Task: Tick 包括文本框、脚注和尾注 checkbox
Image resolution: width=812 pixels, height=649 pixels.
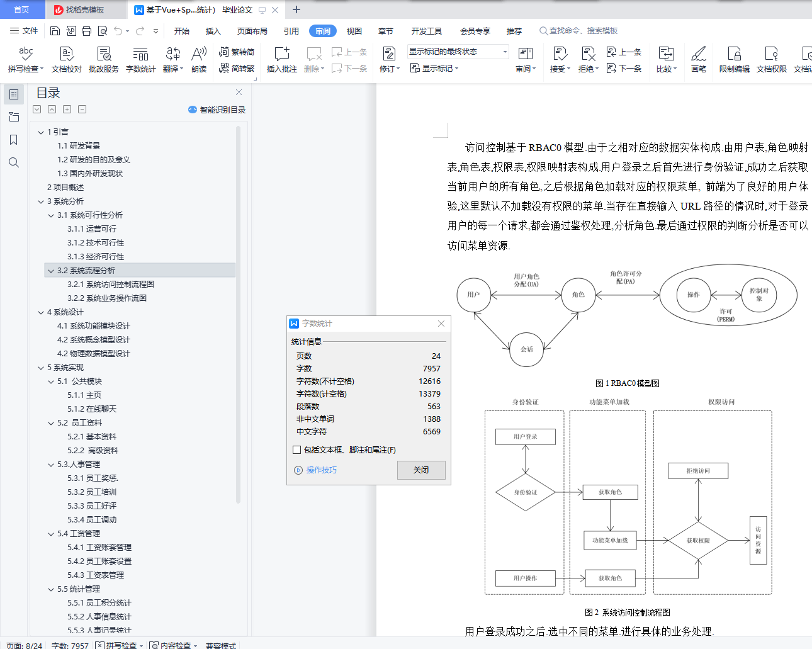Action: point(297,449)
